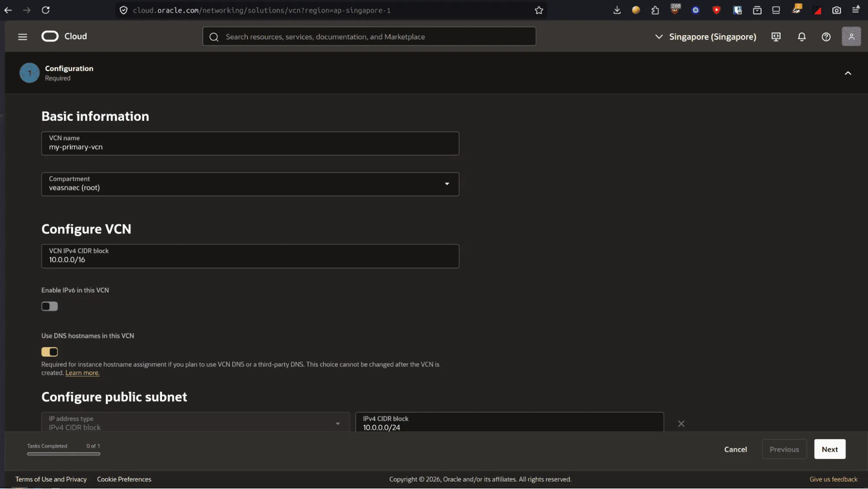Click the browser forward arrow

click(27, 10)
